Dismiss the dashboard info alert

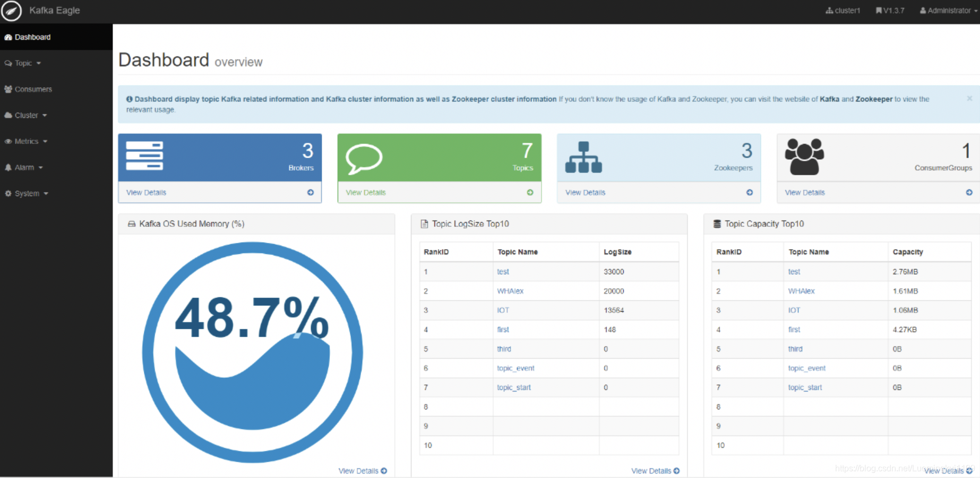969,99
